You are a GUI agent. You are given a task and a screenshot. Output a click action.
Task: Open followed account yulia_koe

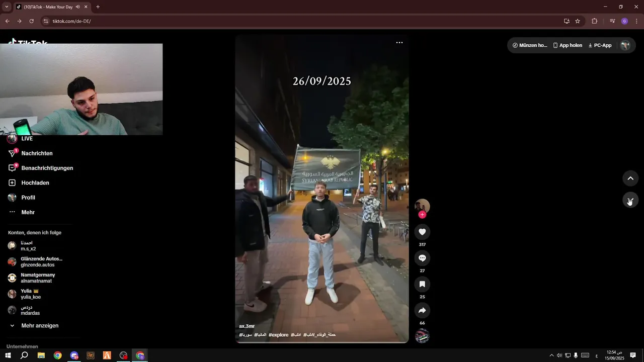click(30, 294)
